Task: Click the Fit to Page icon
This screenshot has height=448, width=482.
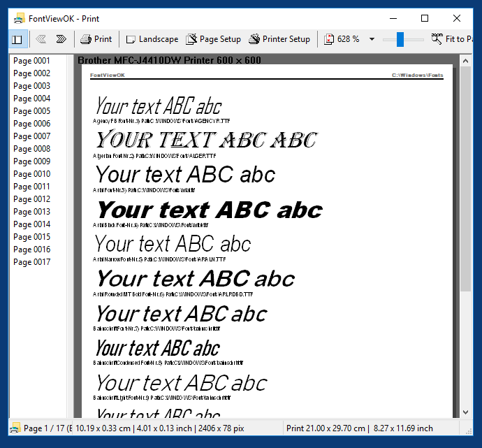Action: tap(437, 38)
